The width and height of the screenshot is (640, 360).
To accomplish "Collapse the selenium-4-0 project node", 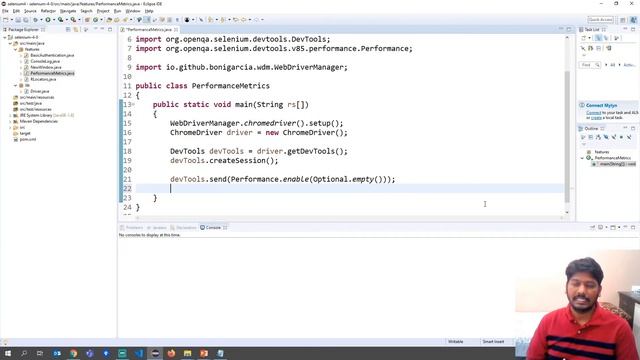I will [5, 37].
